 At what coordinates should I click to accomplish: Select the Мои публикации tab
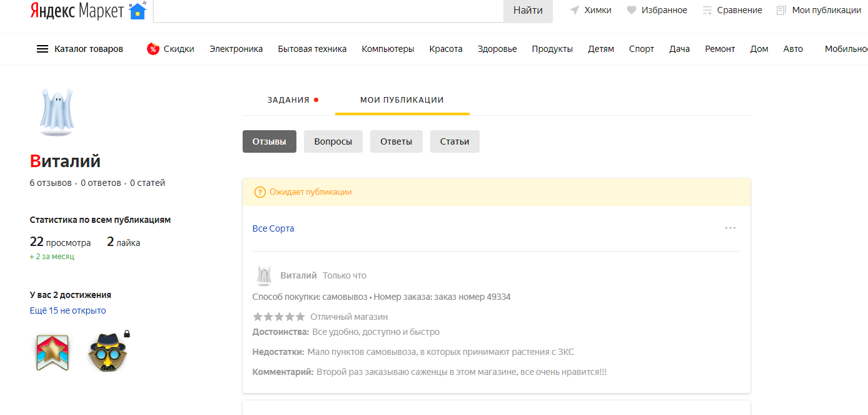click(x=402, y=100)
